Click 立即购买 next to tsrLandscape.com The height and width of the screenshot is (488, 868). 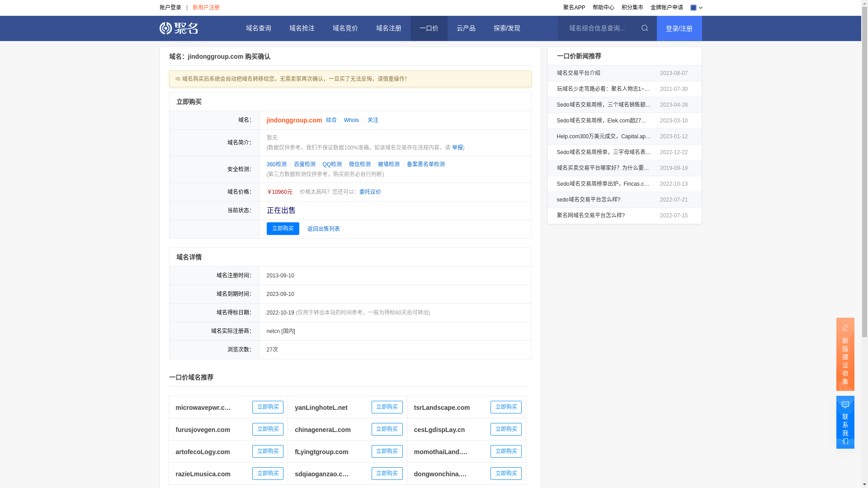[505, 407]
